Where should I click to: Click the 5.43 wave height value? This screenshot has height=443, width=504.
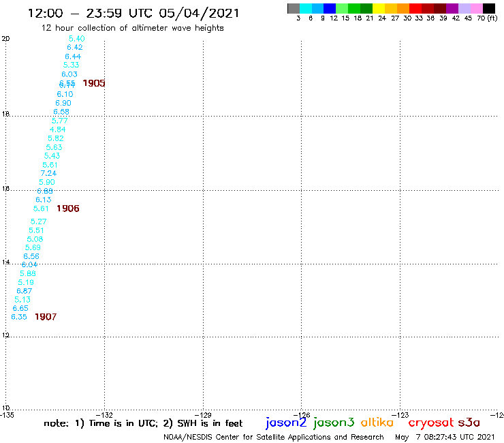52,155
